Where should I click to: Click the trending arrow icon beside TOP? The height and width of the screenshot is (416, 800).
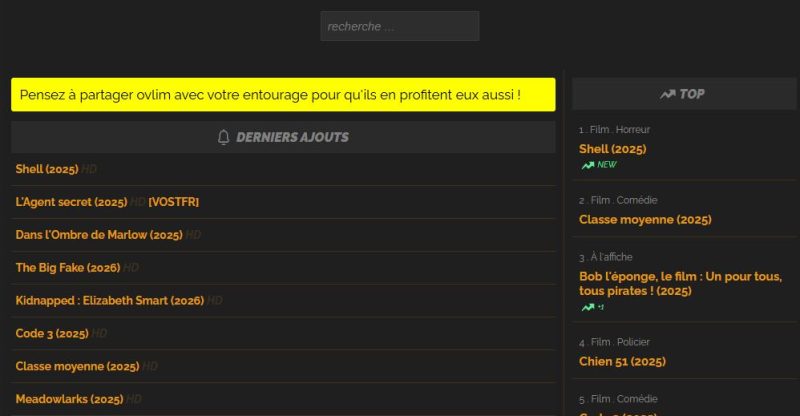pos(668,94)
